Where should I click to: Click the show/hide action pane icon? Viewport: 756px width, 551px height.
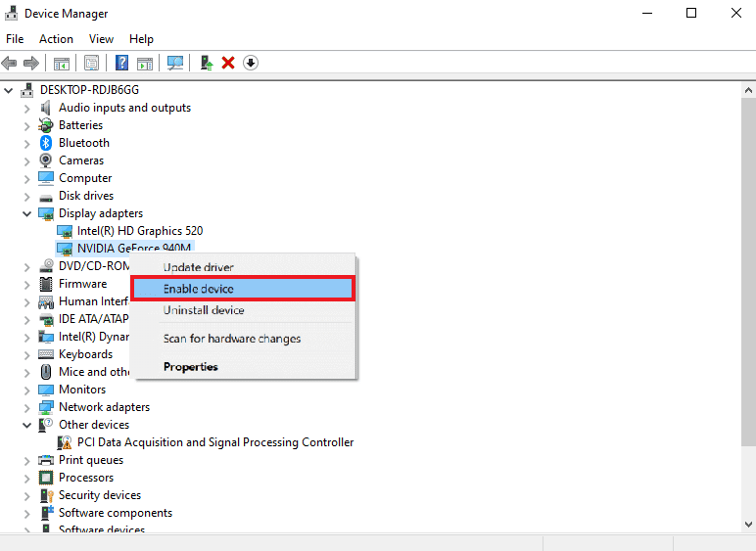pyautogui.click(x=145, y=63)
